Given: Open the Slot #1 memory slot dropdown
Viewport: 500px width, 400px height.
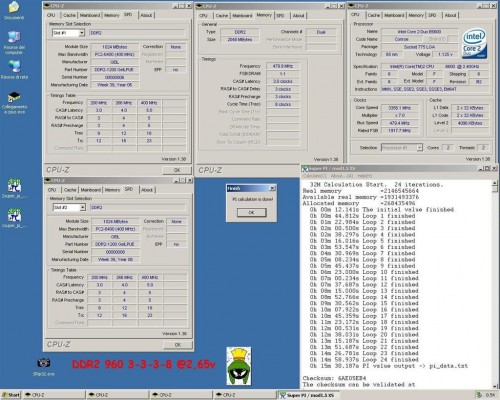Looking at the screenshot, I should point(82,33).
